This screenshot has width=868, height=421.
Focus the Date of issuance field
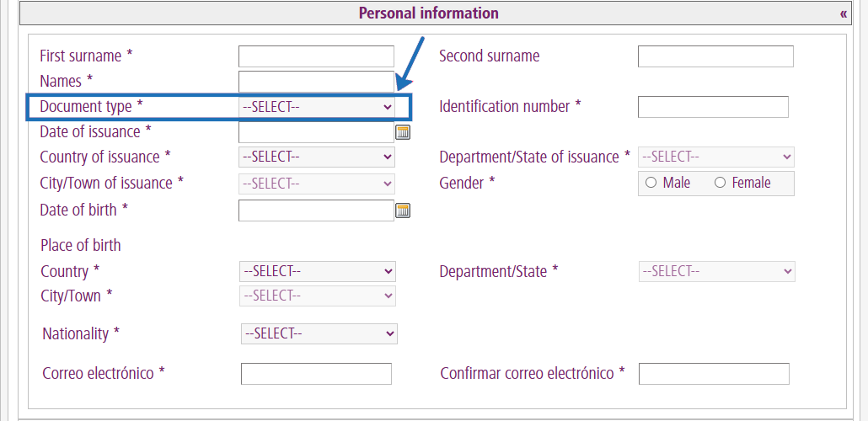pyautogui.click(x=316, y=132)
